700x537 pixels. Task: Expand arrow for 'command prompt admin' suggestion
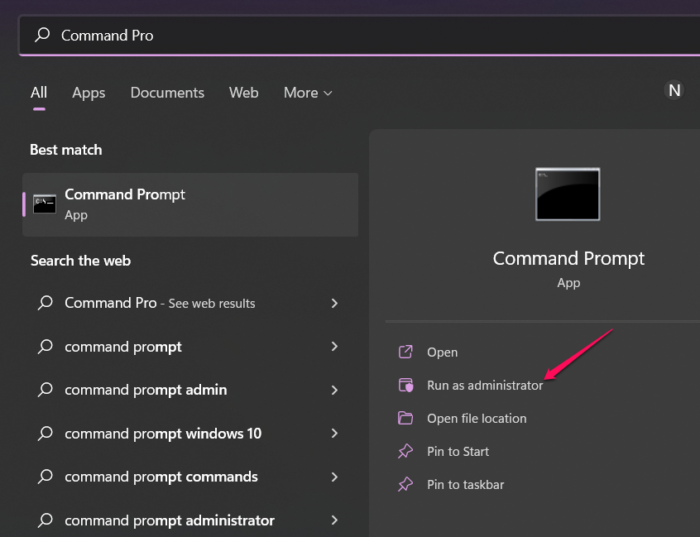point(334,390)
